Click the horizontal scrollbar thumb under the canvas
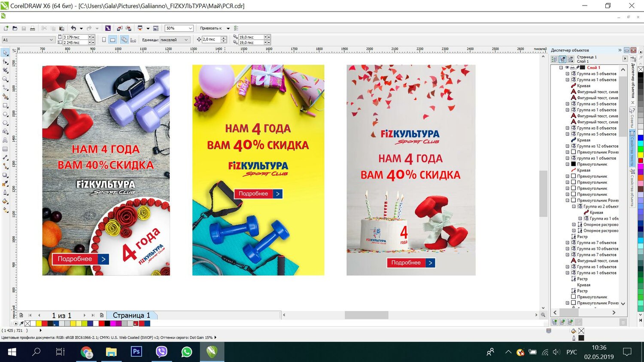Viewport: 644px width, 362px height. [366, 315]
